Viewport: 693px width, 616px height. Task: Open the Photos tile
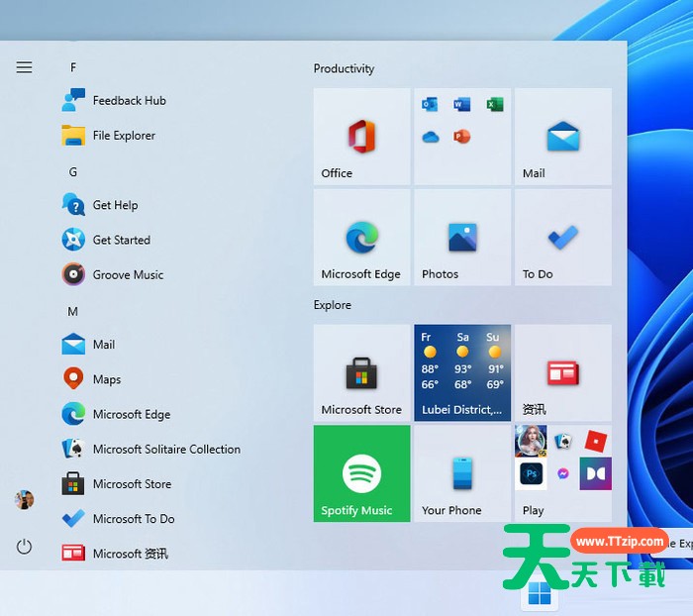(x=462, y=238)
